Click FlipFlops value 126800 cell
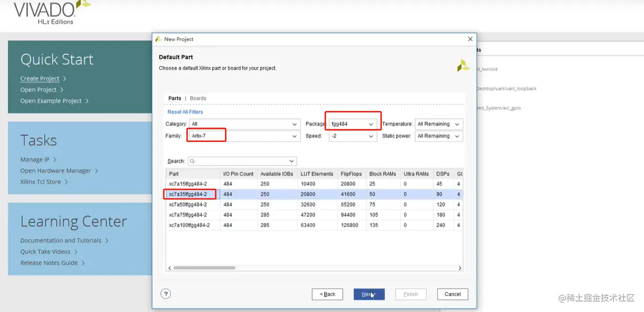 click(351, 225)
